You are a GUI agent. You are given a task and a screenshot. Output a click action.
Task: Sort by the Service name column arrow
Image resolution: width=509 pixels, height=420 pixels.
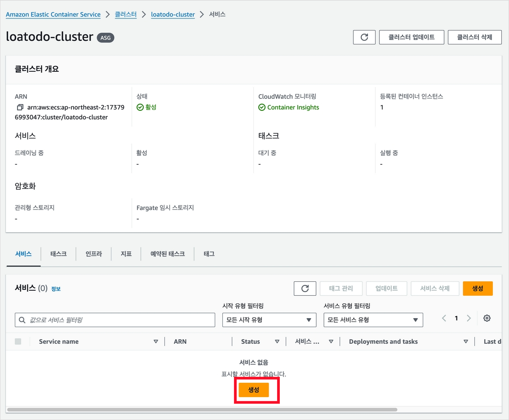click(156, 341)
